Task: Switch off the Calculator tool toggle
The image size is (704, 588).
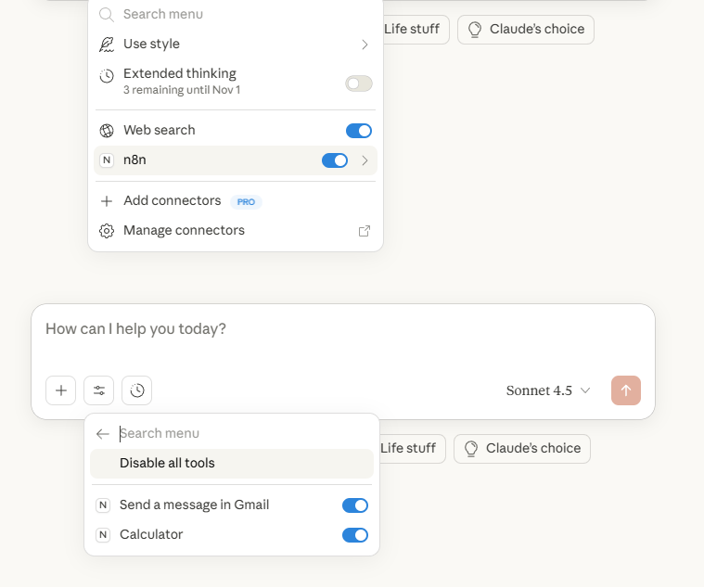Action: [354, 535]
